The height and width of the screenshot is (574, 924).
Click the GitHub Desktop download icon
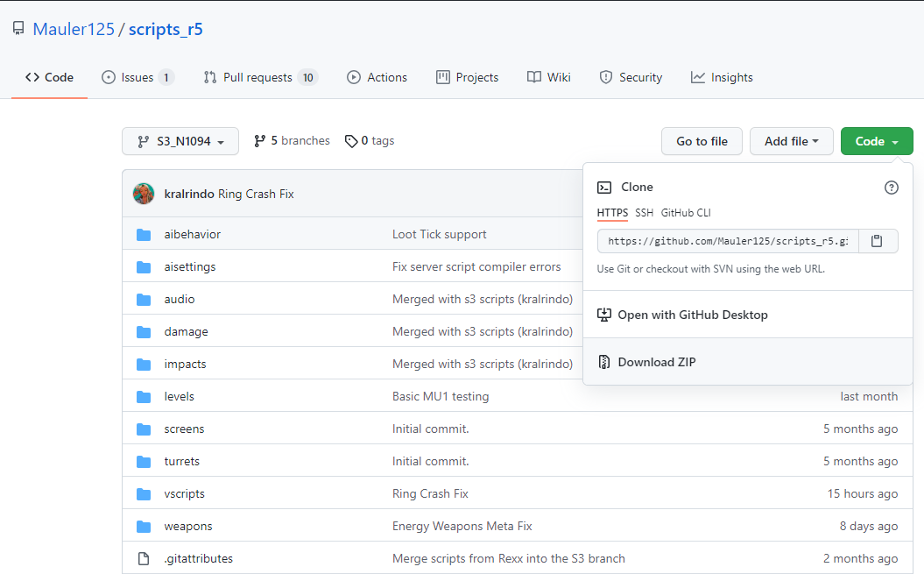[604, 315]
